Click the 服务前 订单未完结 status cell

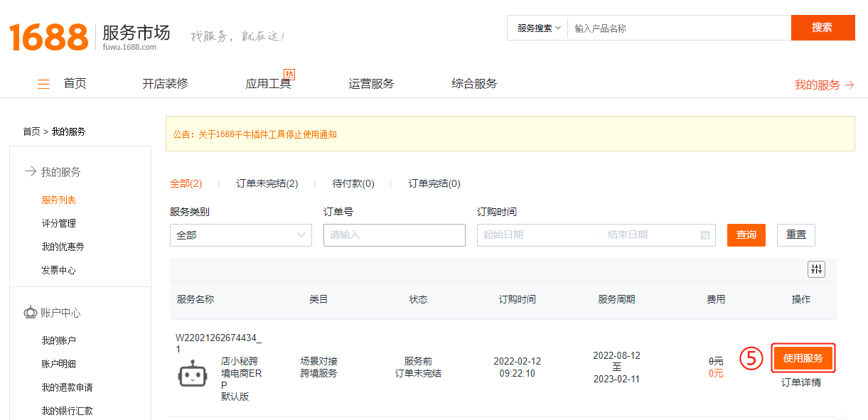coord(418,367)
